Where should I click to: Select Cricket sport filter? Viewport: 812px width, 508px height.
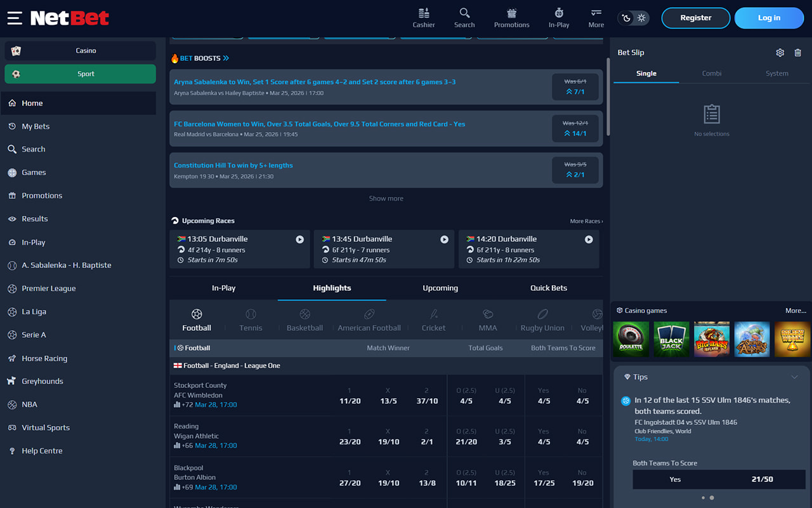(434, 320)
